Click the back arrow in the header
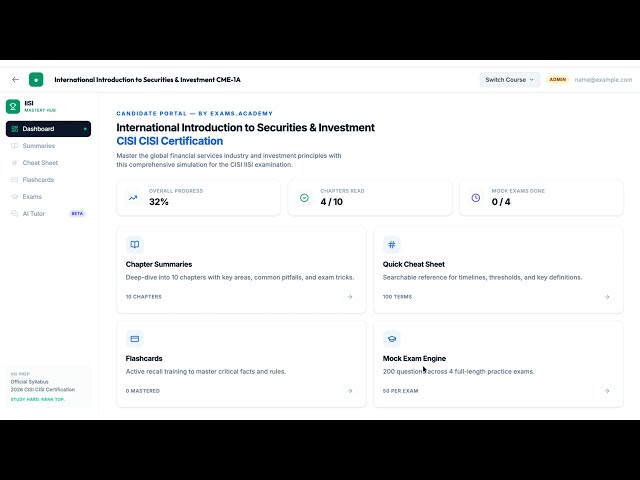The height and width of the screenshot is (480, 640). (16, 80)
